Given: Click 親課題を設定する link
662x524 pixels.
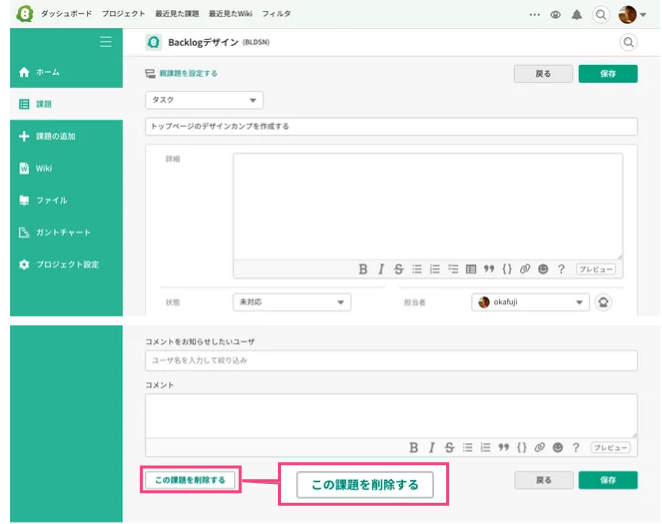Looking at the screenshot, I should 188,73.
